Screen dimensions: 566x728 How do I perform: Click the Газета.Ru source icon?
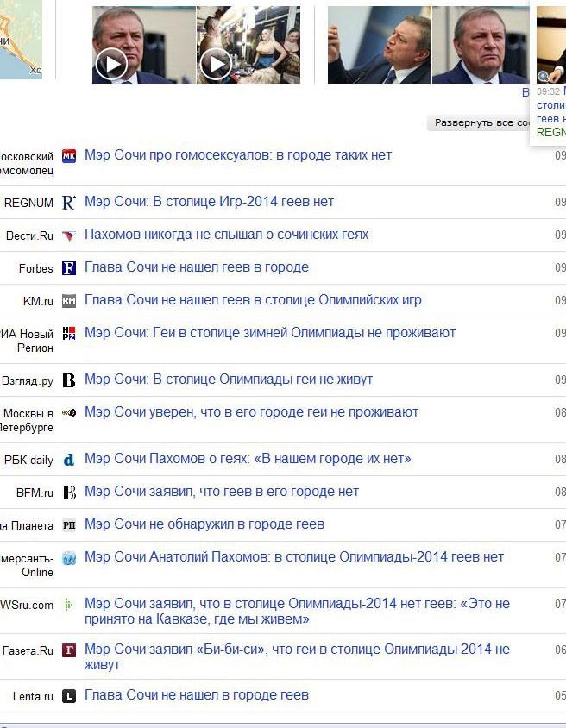(x=69, y=650)
